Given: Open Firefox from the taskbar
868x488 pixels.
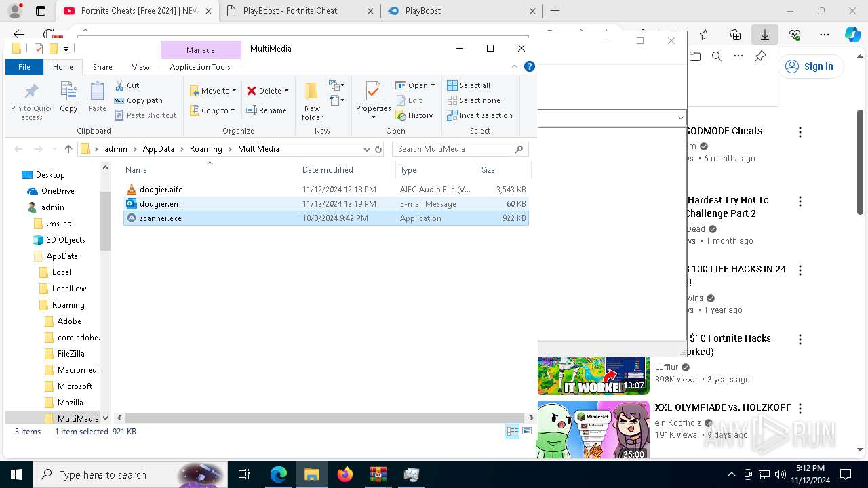Looking at the screenshot, I should point(345,474).
